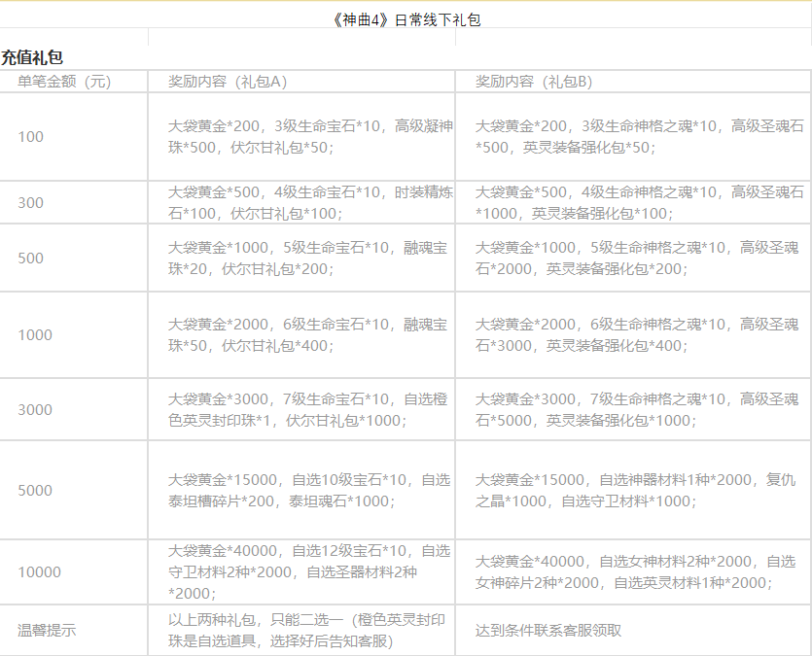
Task: Select the 礼包B cell containing 复仇之晶*1000
Action: (x=632, y=491)
